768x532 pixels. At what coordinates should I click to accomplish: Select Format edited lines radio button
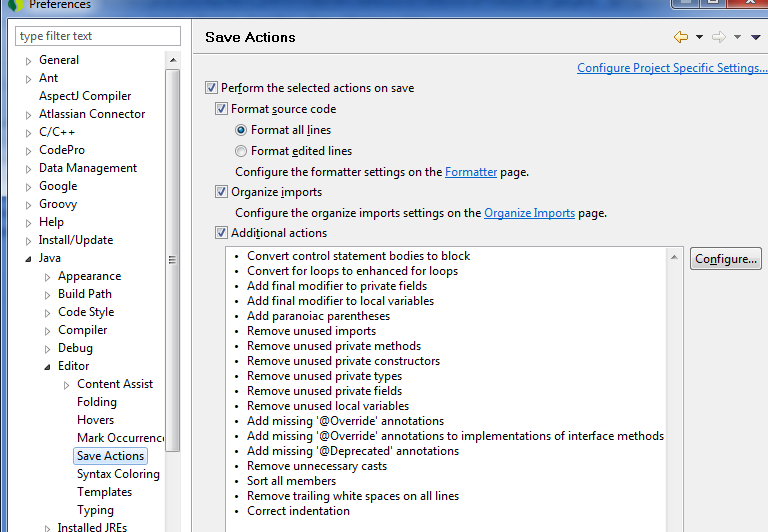point(240,151)
